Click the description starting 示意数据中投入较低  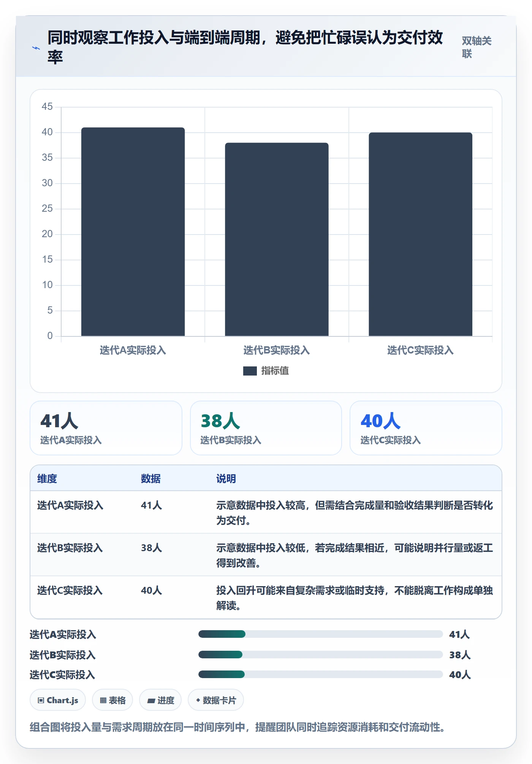point(355,555)
